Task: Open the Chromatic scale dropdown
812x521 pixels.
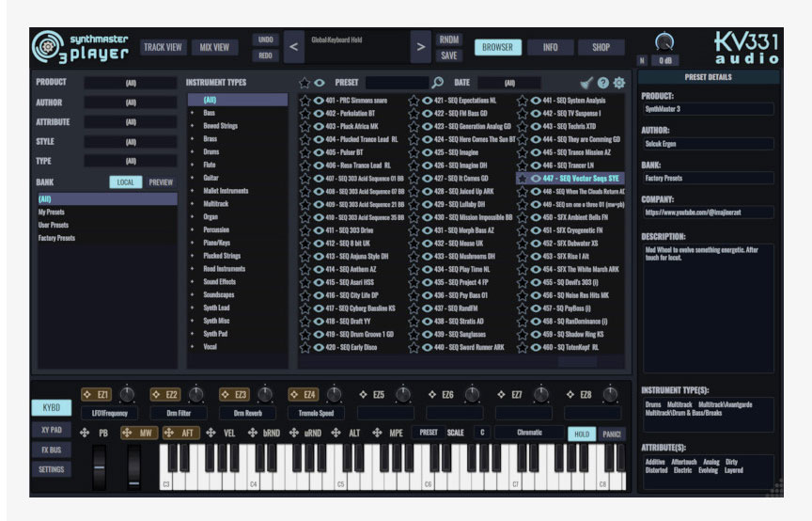Action: click(529, 434)
